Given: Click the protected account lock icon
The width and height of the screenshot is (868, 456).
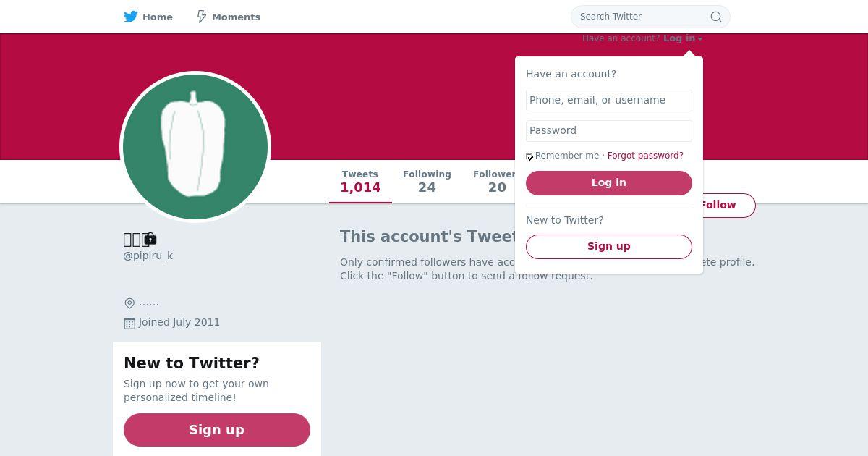Looking at the screenshot, I should (x=150, y=239).
